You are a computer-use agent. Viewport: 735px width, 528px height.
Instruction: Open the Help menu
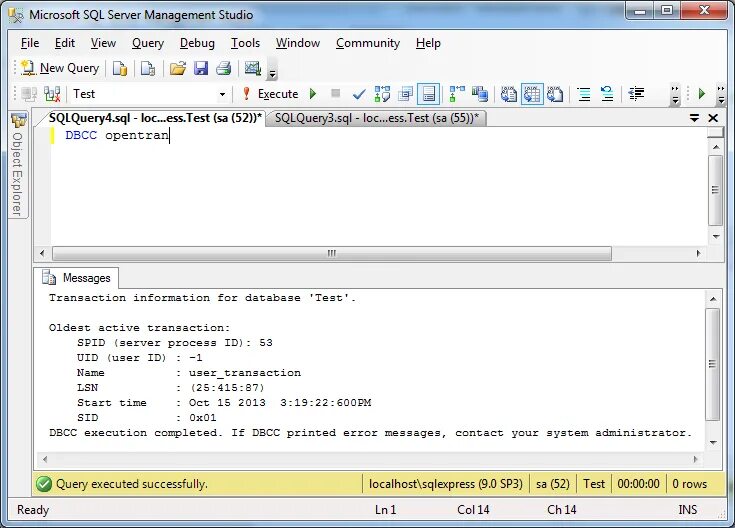click(428, 43)
